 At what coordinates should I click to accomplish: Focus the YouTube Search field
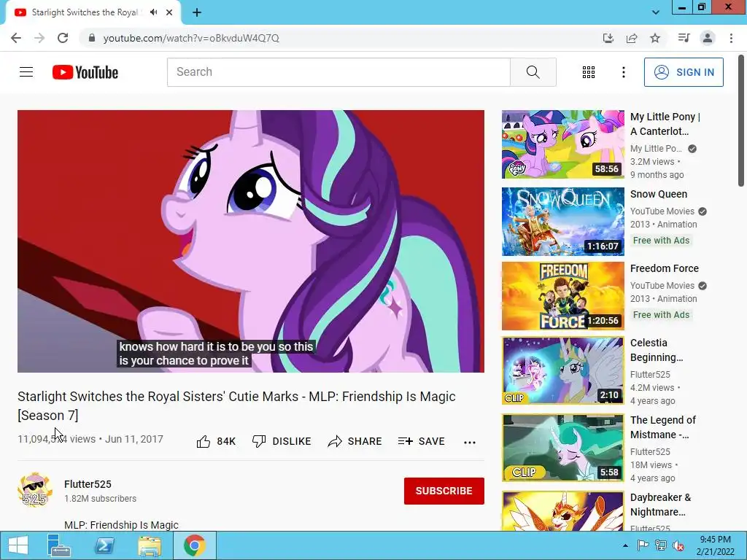point(338,72)
